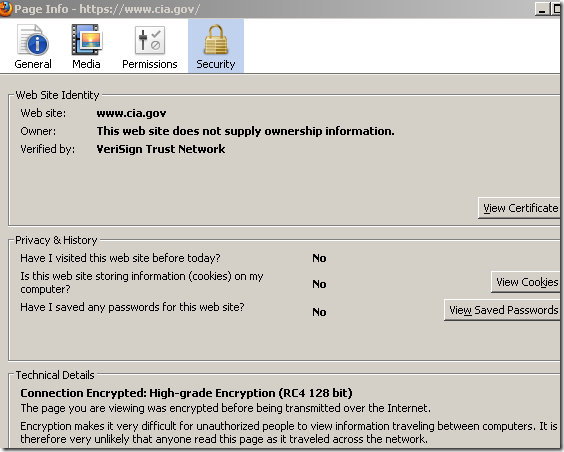Click the VeriSign Trust Network text
The image size is (564, 452).
click(161, 149)
